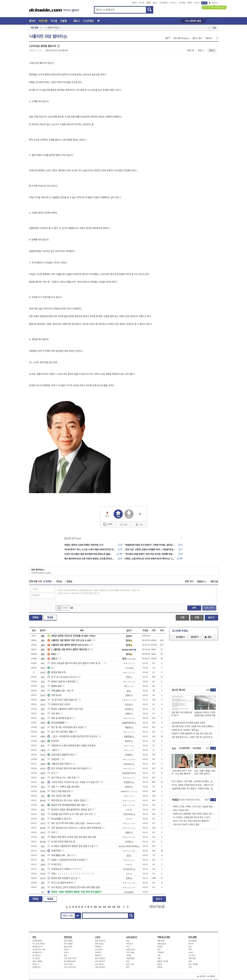Image resolution: width=247 pixels, height=980 pixels.
Task: Click the portrait image in the post
Action: click(x=70, y=447)
